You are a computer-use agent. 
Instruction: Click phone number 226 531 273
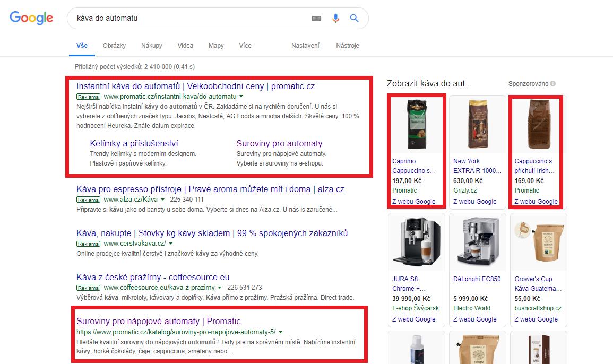click(x=244, y=288)
